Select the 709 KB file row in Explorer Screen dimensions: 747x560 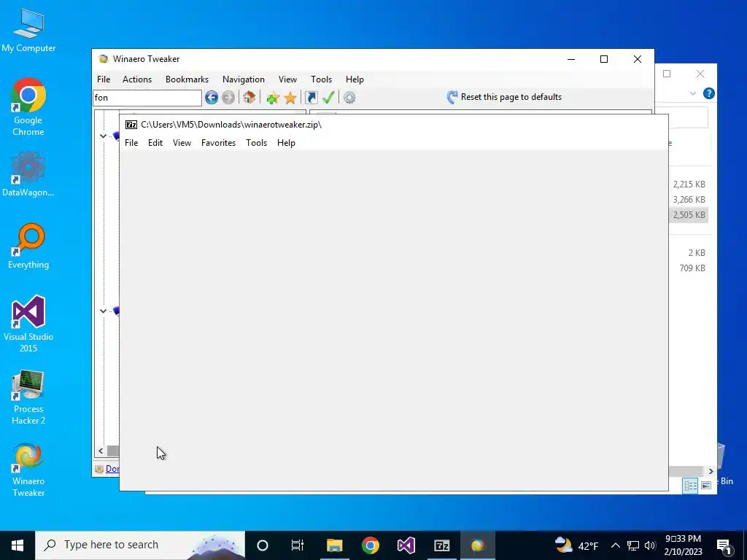tap(689, 268)
